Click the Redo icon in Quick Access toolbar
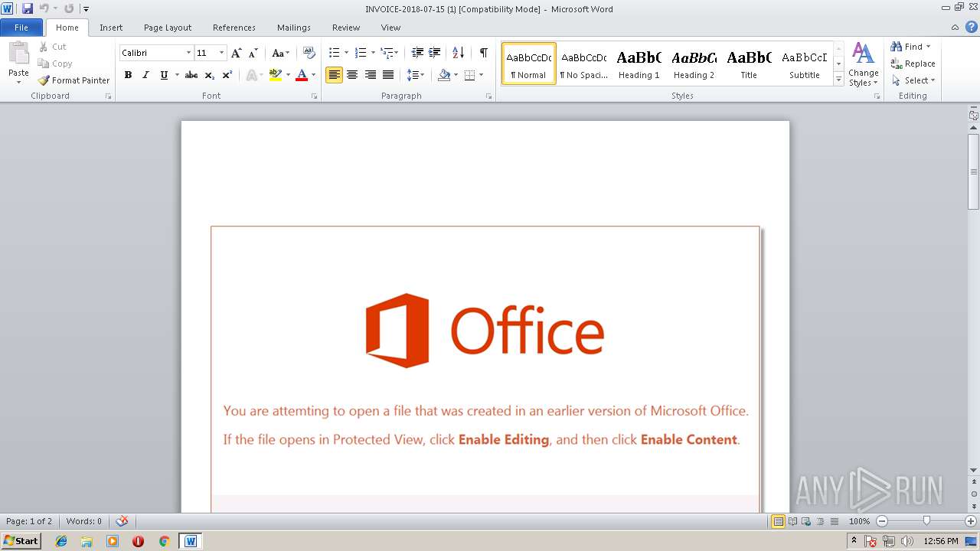This screenshot has height=551, width=980. (x=69, y=8)
